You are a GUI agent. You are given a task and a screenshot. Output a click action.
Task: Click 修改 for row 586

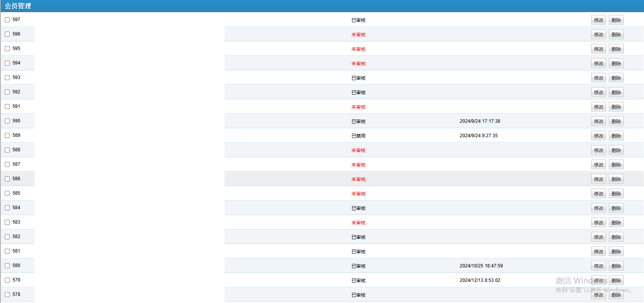pos(598,179)
